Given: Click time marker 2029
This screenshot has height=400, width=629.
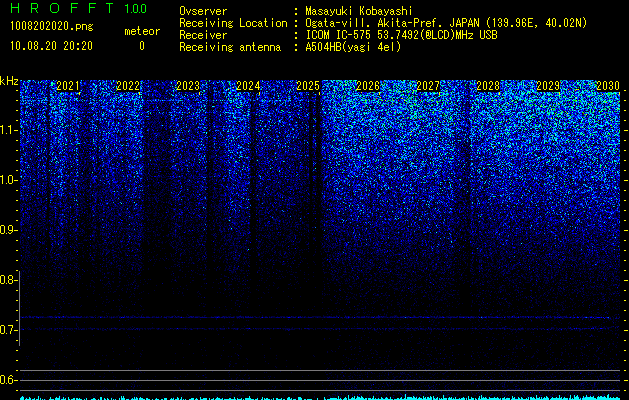Looking at the screenshot, I should [x=548, y=86].
